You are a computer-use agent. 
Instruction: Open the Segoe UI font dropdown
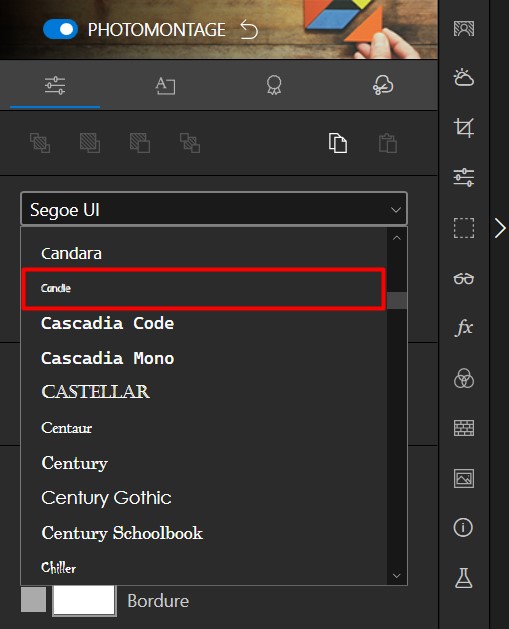[214, 209]
